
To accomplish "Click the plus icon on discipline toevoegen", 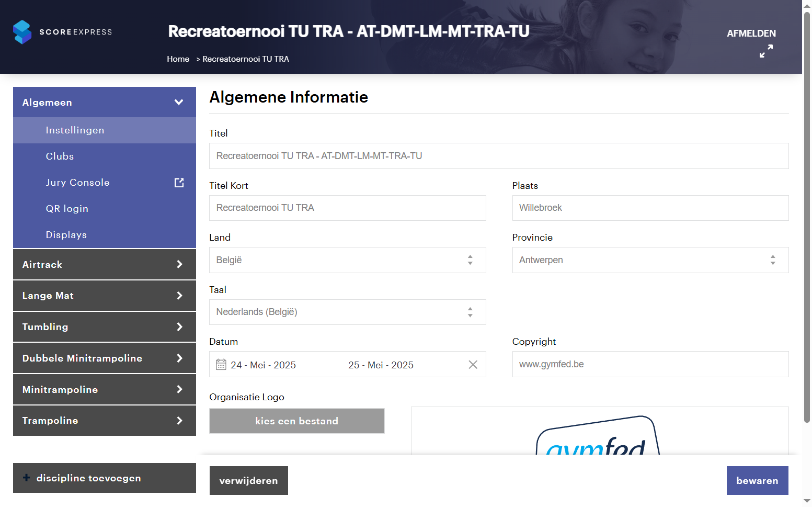I will (x=26, y=478).
